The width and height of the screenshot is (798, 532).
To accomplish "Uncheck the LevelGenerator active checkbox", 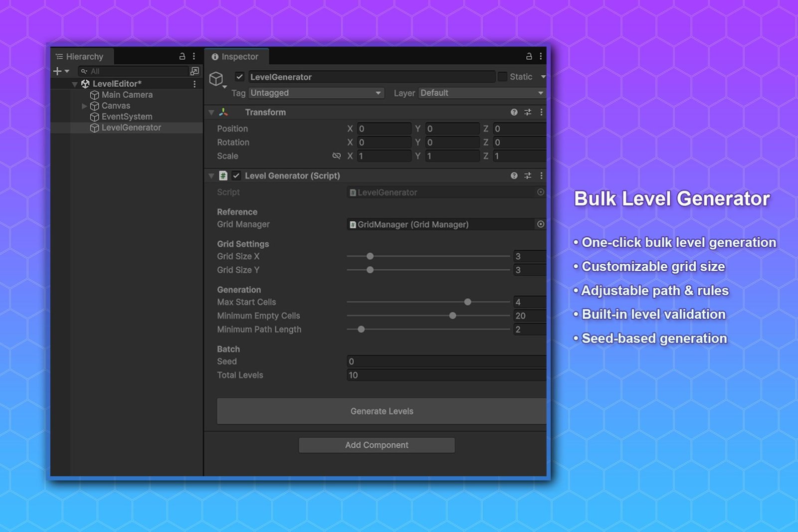I will [239, 77].
